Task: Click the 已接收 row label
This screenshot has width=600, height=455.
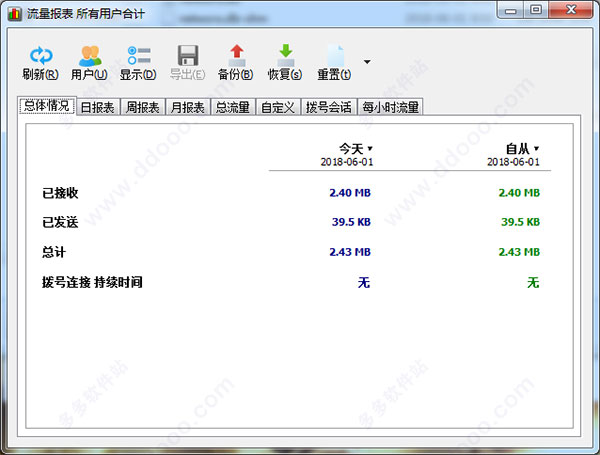Action: pos(60,193)
